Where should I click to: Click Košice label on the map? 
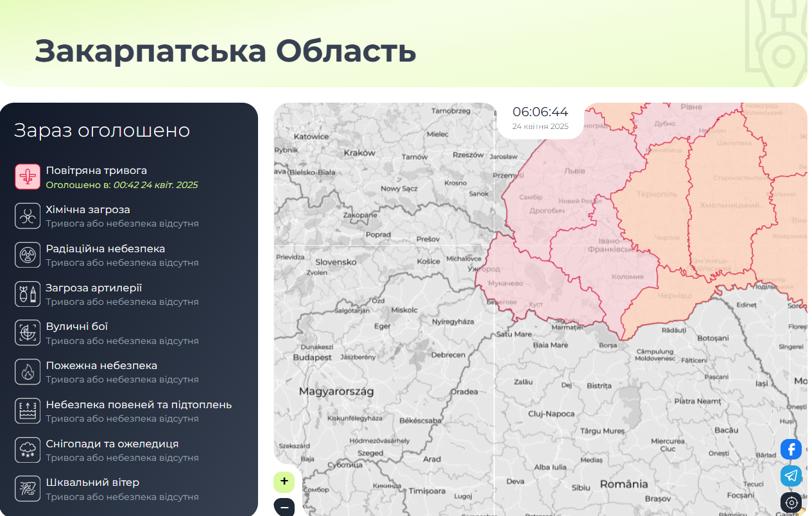[429, 261]
